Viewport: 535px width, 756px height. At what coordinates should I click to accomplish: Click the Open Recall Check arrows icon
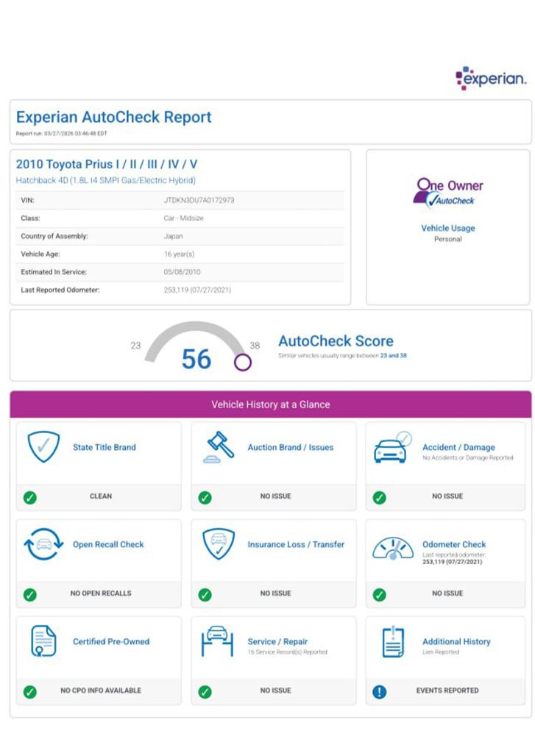pos(43,545)
